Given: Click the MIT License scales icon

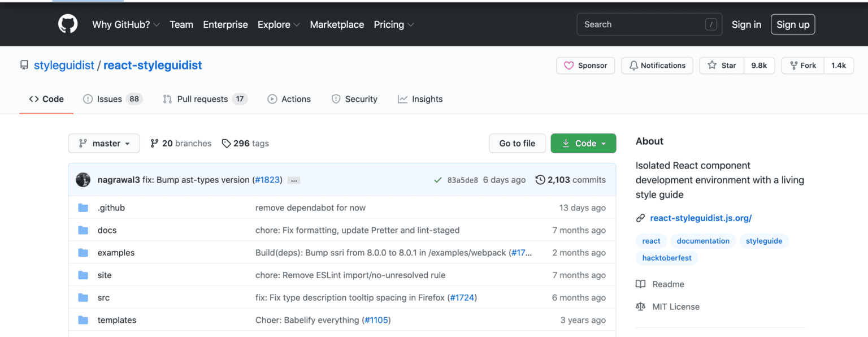Looking at the screenshot, I should coord(640,306).
